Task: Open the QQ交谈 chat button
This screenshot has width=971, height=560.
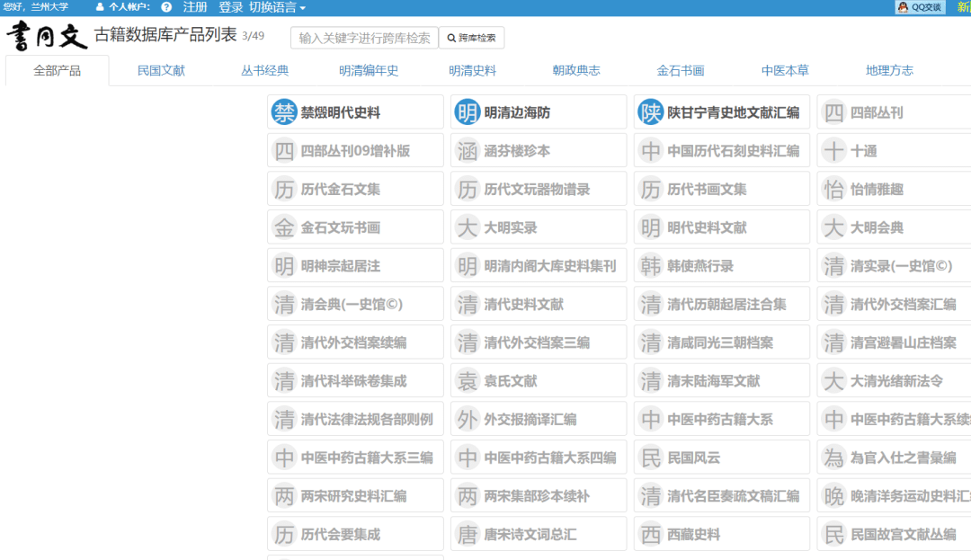Action: tap(921, 7)
